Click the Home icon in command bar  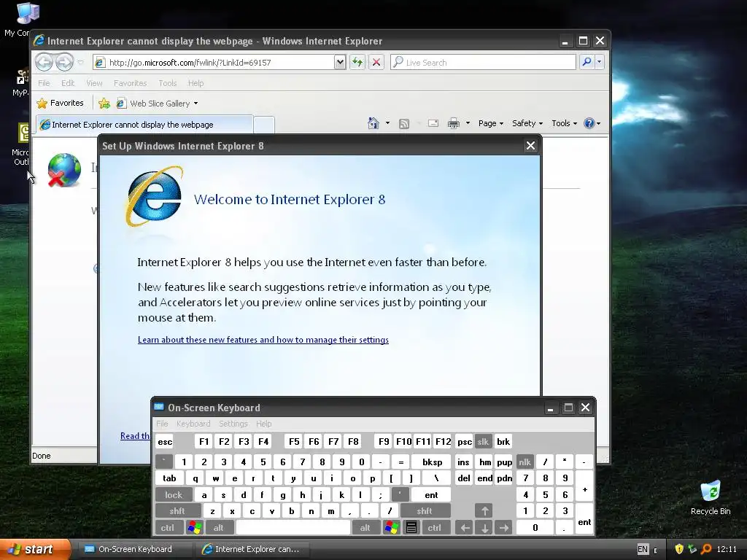coord(373,123)
